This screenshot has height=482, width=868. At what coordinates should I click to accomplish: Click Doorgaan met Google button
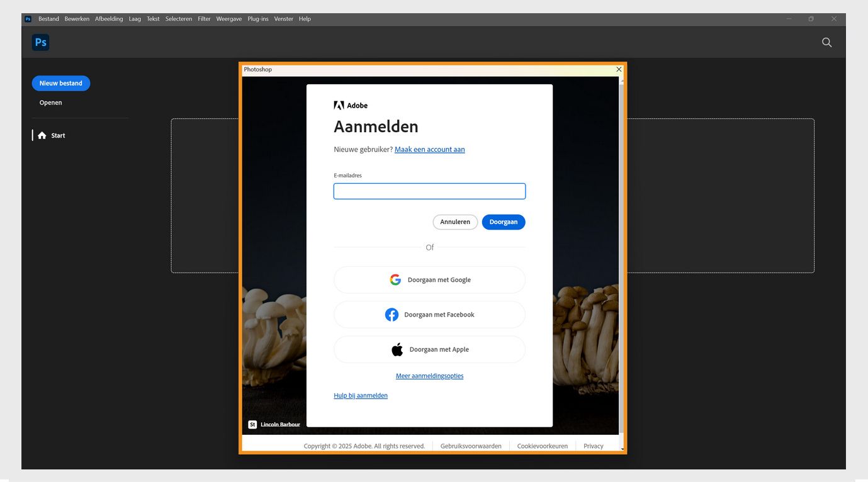(429, 280)
